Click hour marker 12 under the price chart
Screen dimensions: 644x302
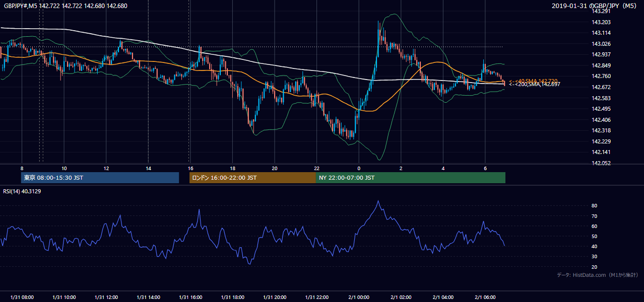click(106, 168)
